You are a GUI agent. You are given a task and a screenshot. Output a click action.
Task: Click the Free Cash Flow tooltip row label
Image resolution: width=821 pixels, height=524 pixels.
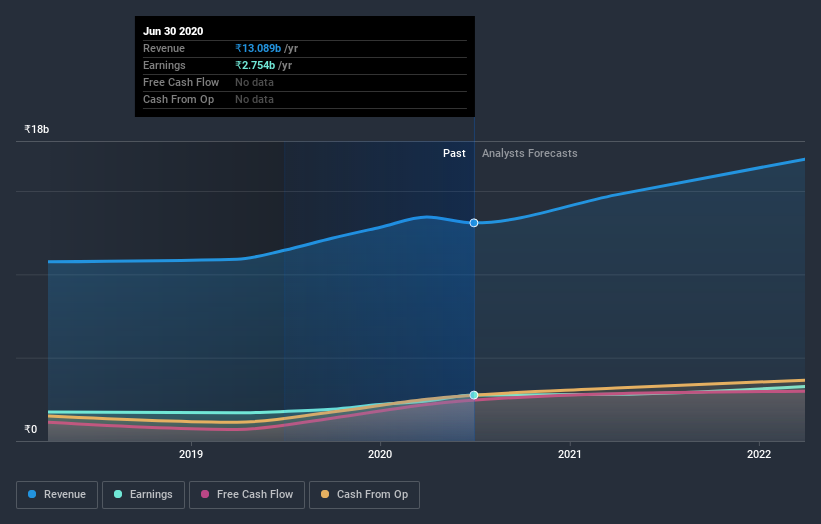tap(181, 82)
